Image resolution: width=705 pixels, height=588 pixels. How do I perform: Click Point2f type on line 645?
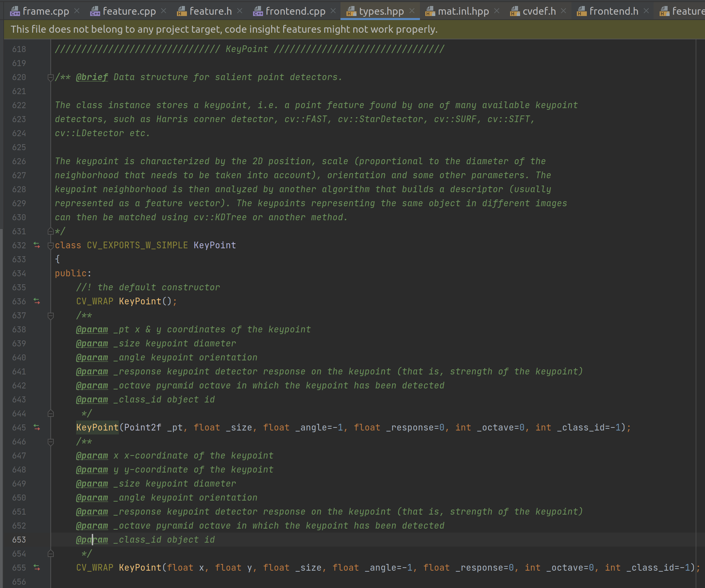(x=143, y=427)
